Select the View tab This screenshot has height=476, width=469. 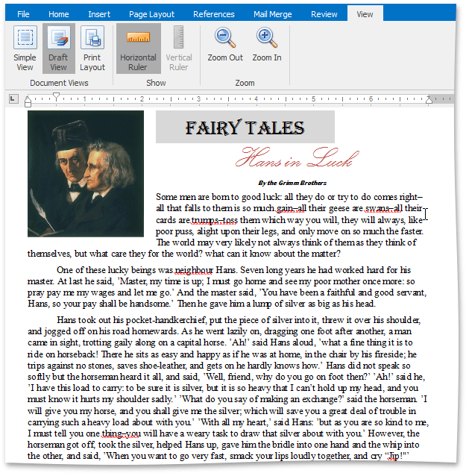coord(365,14)
